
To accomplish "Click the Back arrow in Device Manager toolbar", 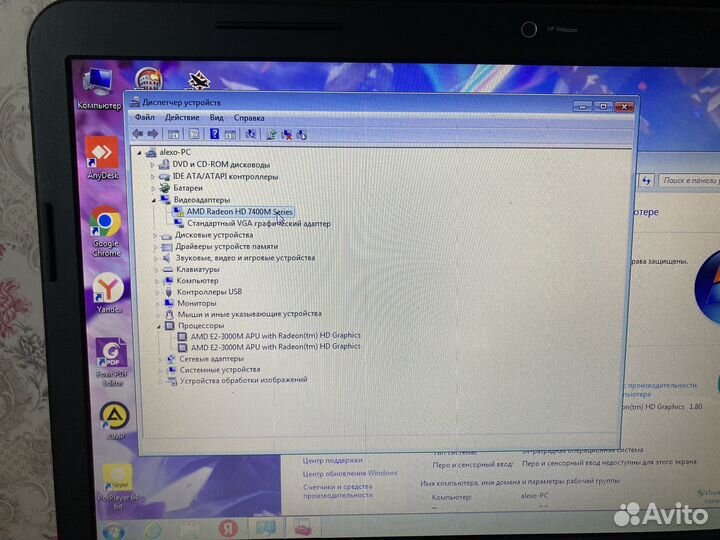I will 137,134.
